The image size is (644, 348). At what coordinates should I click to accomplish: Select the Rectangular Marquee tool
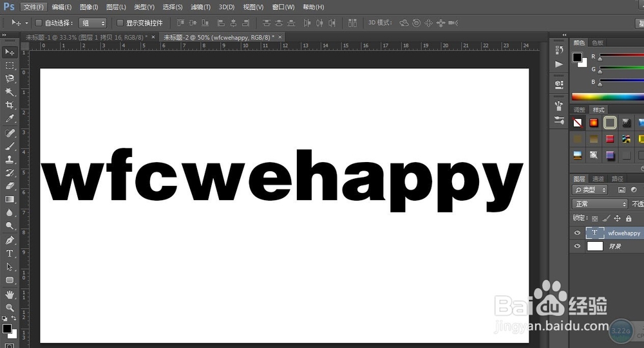[x=10, y=65]
